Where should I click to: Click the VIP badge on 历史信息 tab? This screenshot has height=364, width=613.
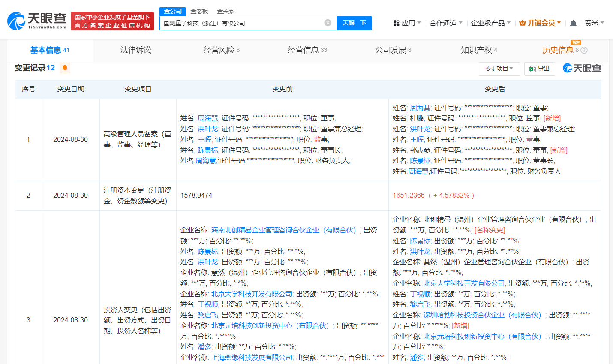click(x=575, y=42)
